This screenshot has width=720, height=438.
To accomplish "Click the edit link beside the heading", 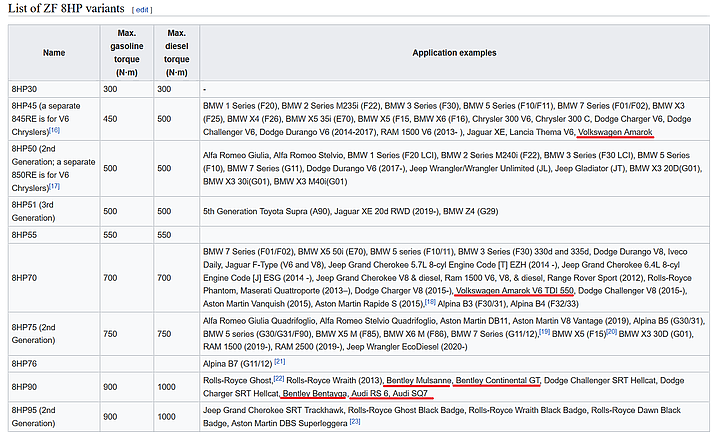I will pos(142,10).
